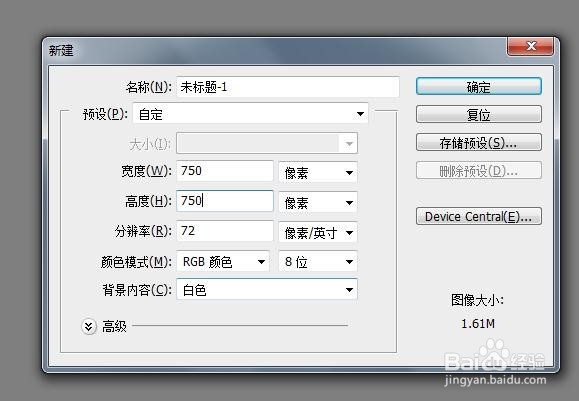This screenshot has width=579, height=401.
Task: Open the 背景内容 dropdown showing 白色
Action: [x=267, y=289]
